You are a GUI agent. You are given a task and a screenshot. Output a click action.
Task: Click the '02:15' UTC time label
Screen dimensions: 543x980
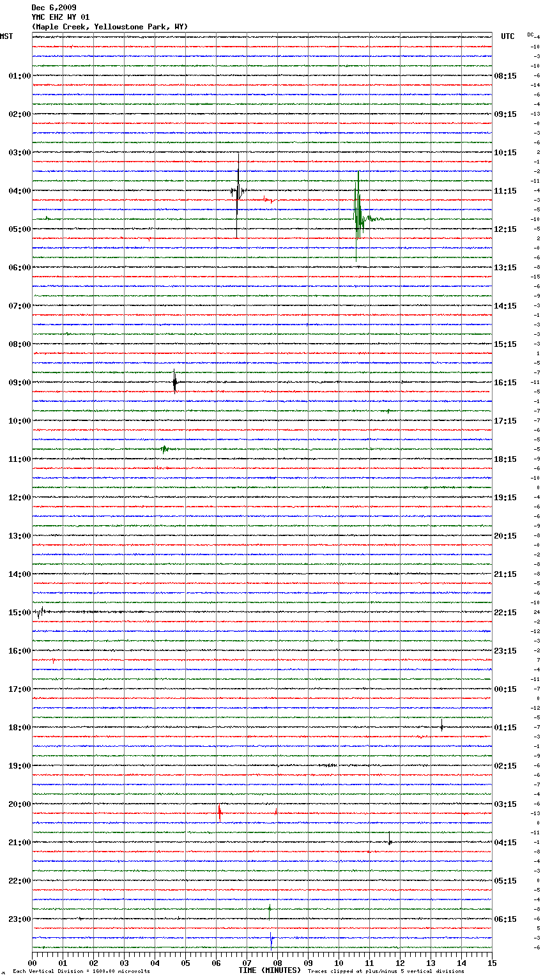(505, 766)
